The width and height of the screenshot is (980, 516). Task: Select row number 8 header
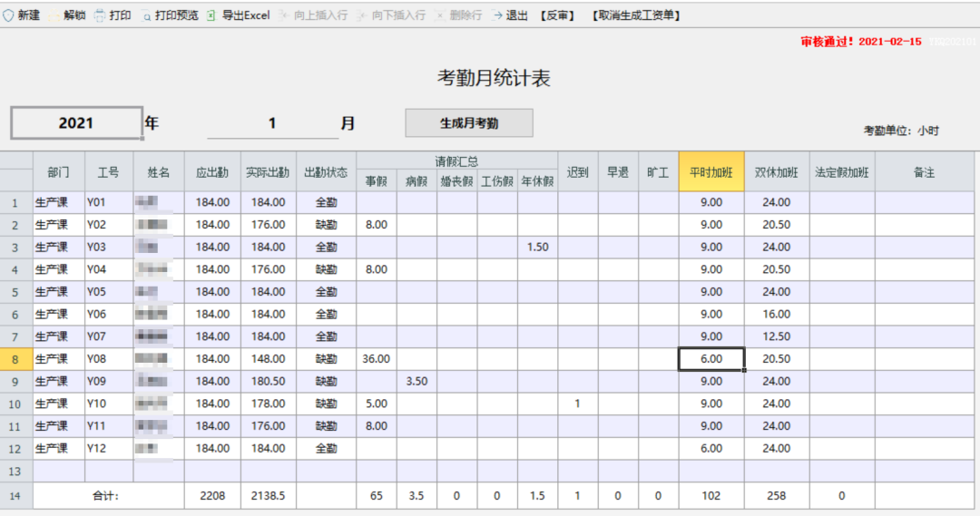tap(15, 359)
